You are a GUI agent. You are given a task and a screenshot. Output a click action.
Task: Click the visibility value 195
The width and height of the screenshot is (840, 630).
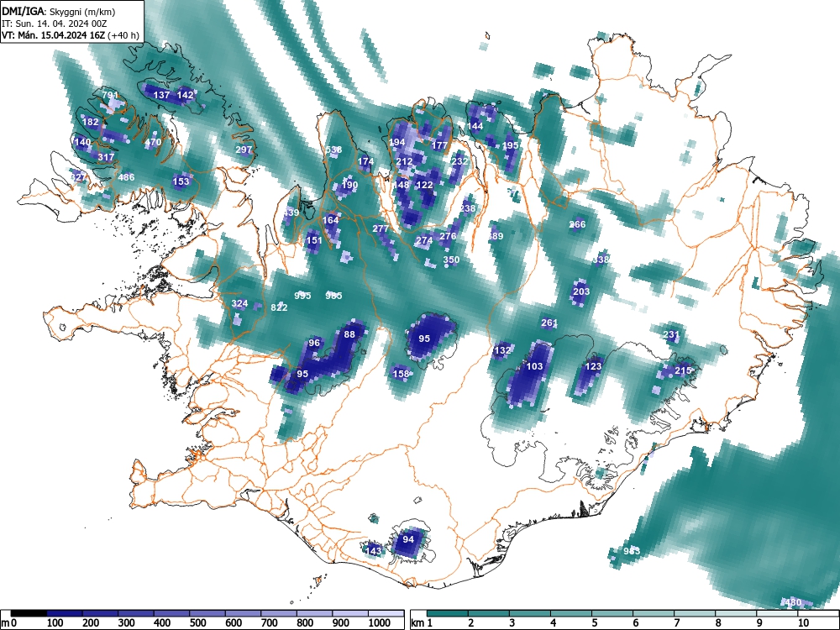pyautogui.click(x=511, y=145)
